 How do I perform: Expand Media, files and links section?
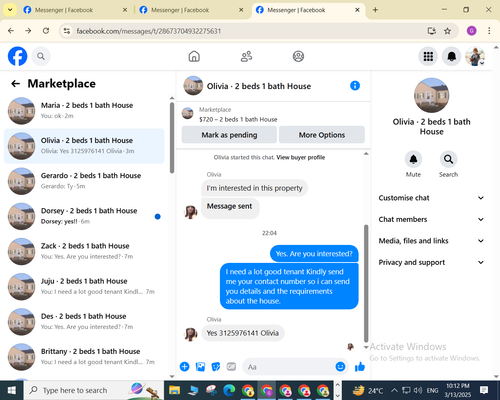point(431,241)
